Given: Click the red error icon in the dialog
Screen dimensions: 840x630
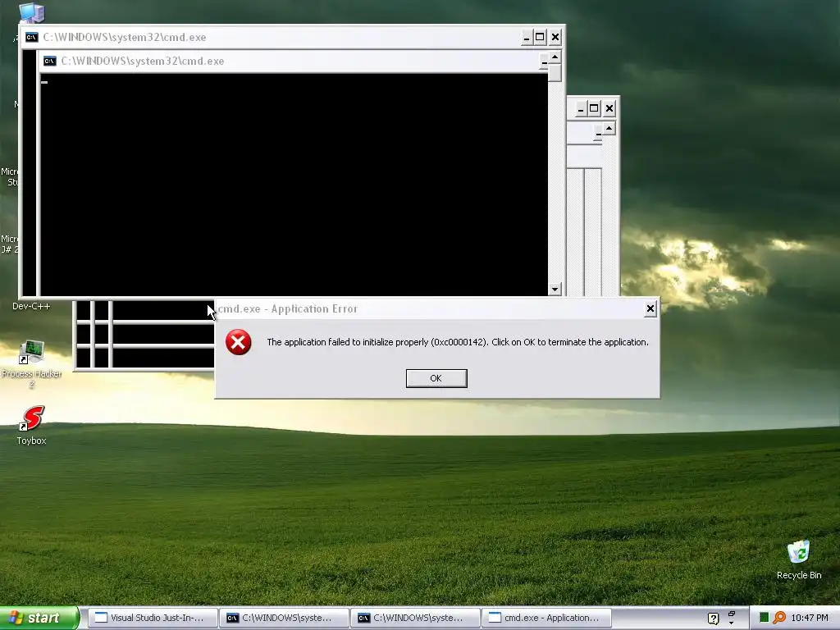Looking at the screenshot, I should coord(239,342).
